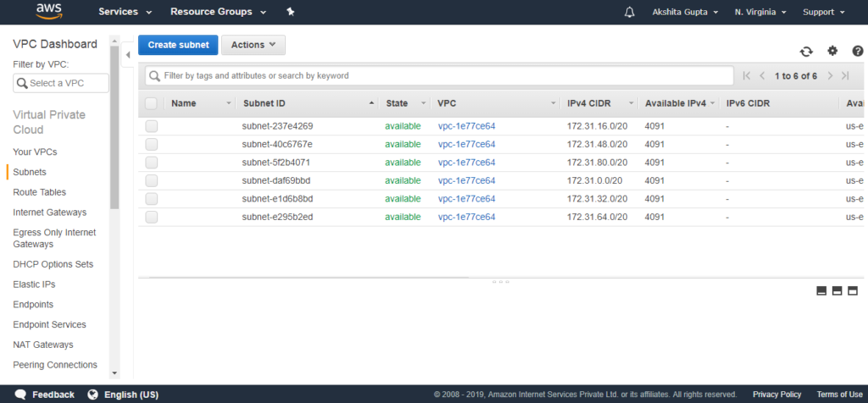This screenshot has height=403, width=868.
Task: Click the Create subnet button
Action: (x=178, y=45)
